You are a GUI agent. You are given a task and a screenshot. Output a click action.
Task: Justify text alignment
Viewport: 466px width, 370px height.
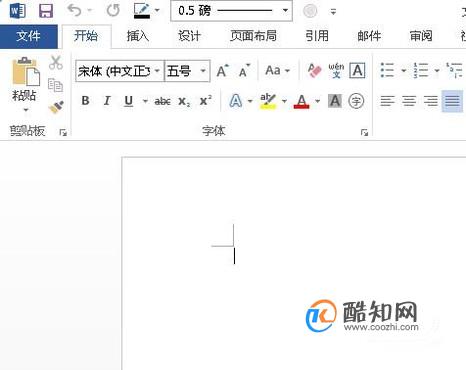pos(452,101)
